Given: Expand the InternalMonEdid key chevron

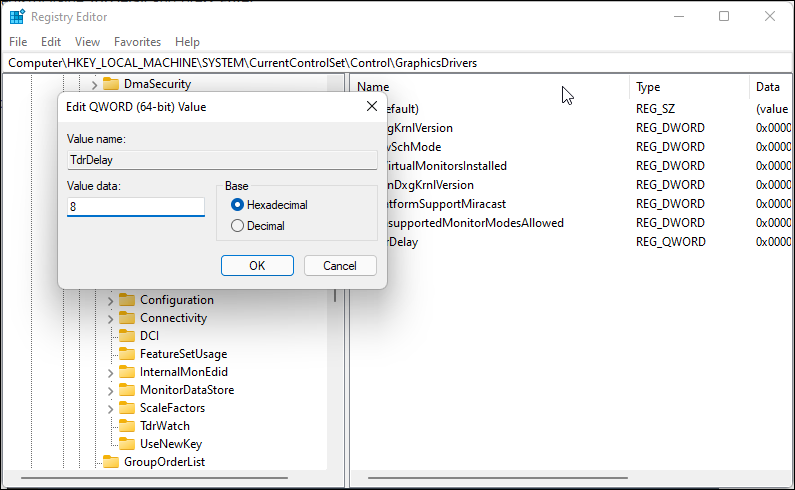Looking at the screenshot, I should pyautogui.click(x=110, y=372).
